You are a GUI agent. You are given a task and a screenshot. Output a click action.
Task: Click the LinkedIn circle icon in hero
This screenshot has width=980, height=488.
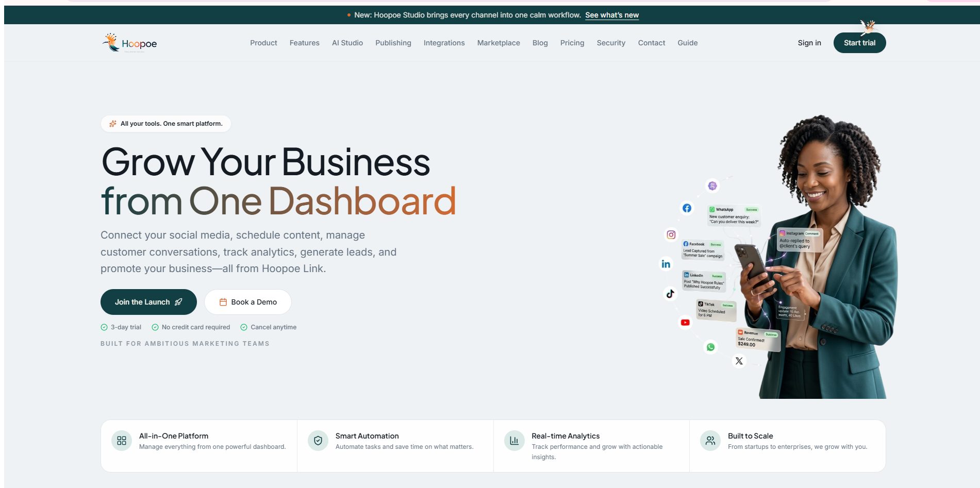[x=666, y=264]
